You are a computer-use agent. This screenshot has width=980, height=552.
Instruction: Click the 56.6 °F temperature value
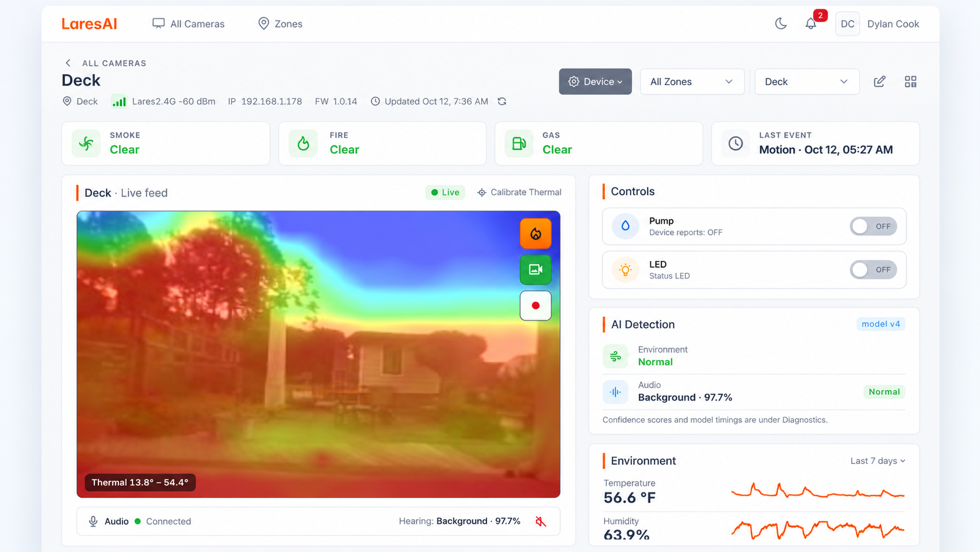[629, 498]
